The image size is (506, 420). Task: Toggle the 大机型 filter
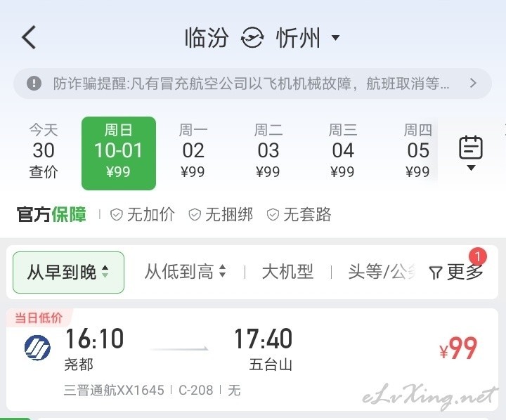pos(287,272)
